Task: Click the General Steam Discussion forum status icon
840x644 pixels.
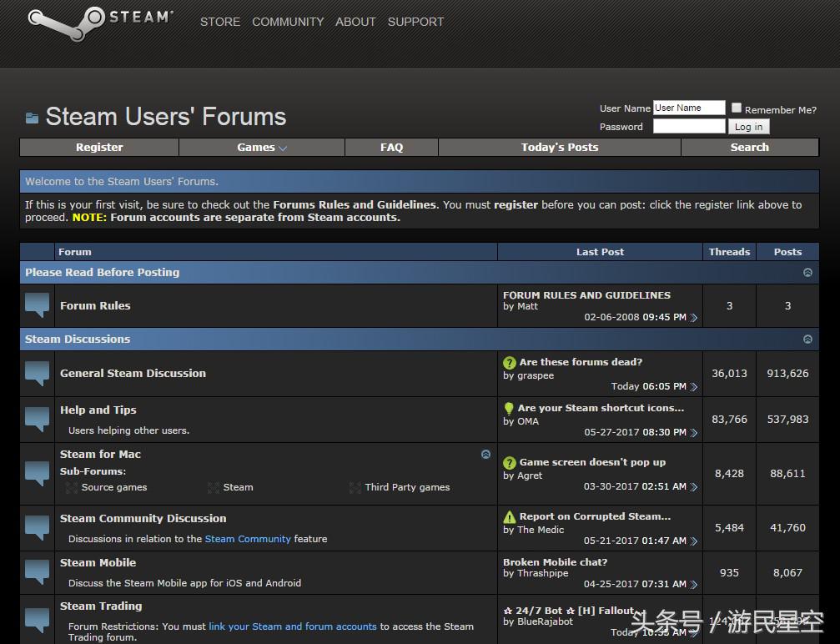Action: click(38, 373)
